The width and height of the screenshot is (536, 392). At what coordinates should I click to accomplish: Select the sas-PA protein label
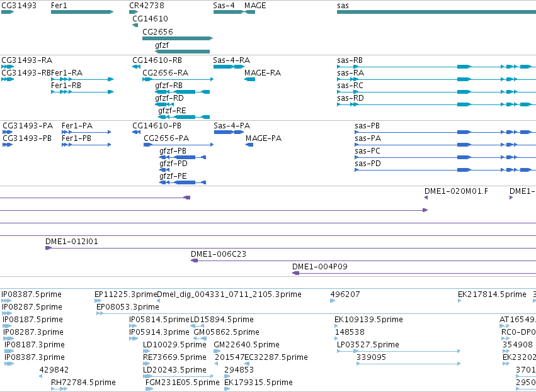click(x=368, y=138)
